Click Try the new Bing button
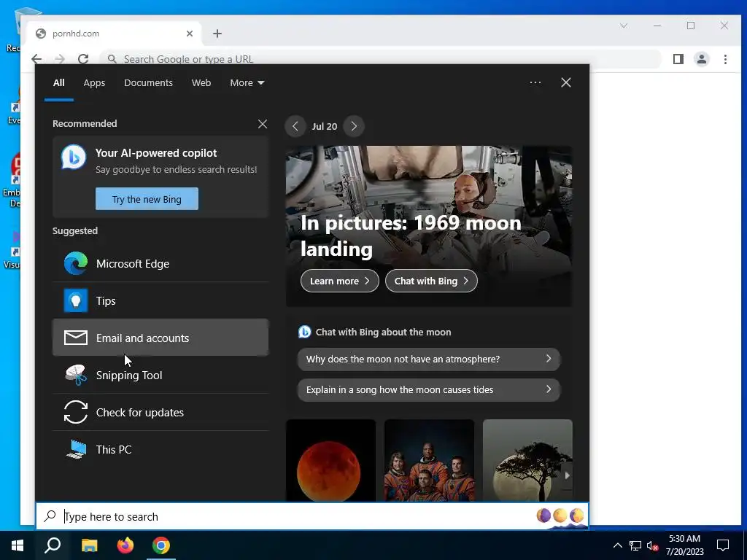Image resolution: width=747 pixels, height=560 pixels. 147,198
